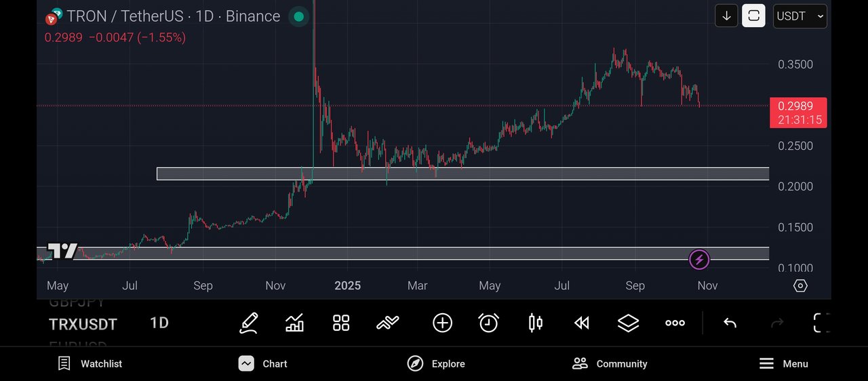This screenshot has height=381, width=868.
Task: Open the layout grid templates icon
Action: click(x=341, y=323)
